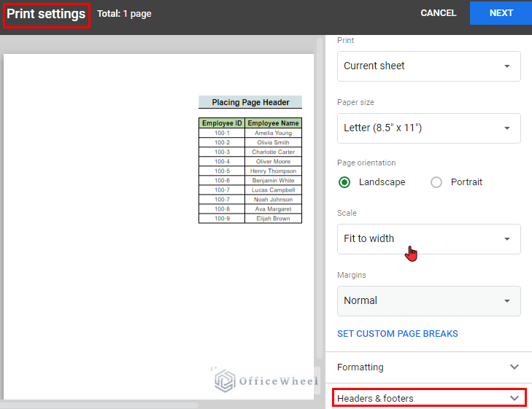532x409 pixels.
Task: Open the Scale 'Fit to width' dropdown
Action: point(428,239)
